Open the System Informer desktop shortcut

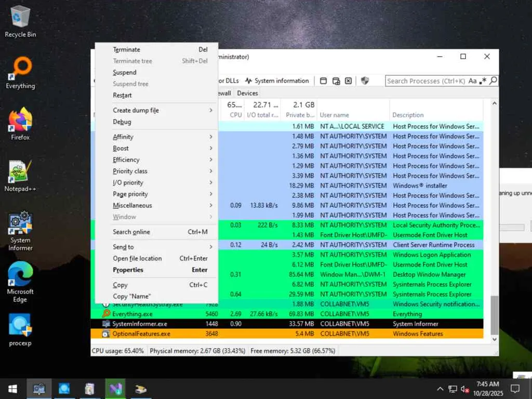(20, 231)
